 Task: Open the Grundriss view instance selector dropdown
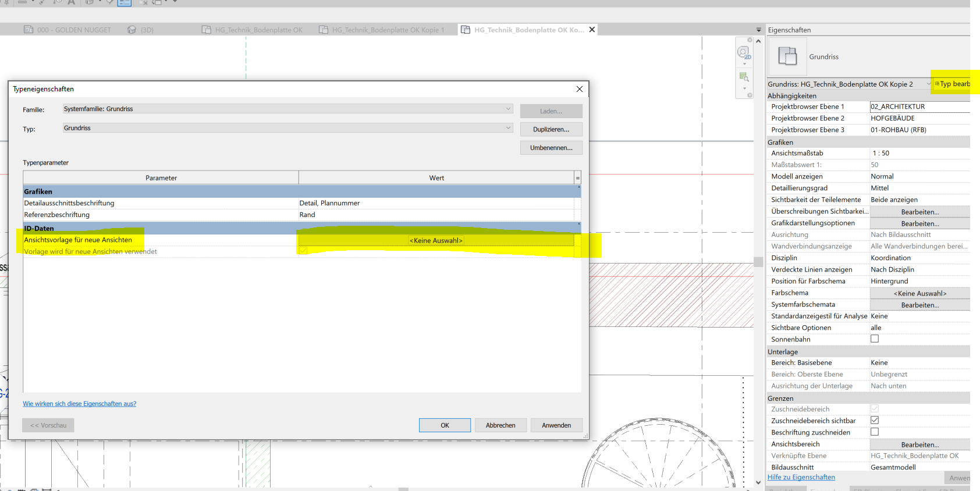click(849, 84)
